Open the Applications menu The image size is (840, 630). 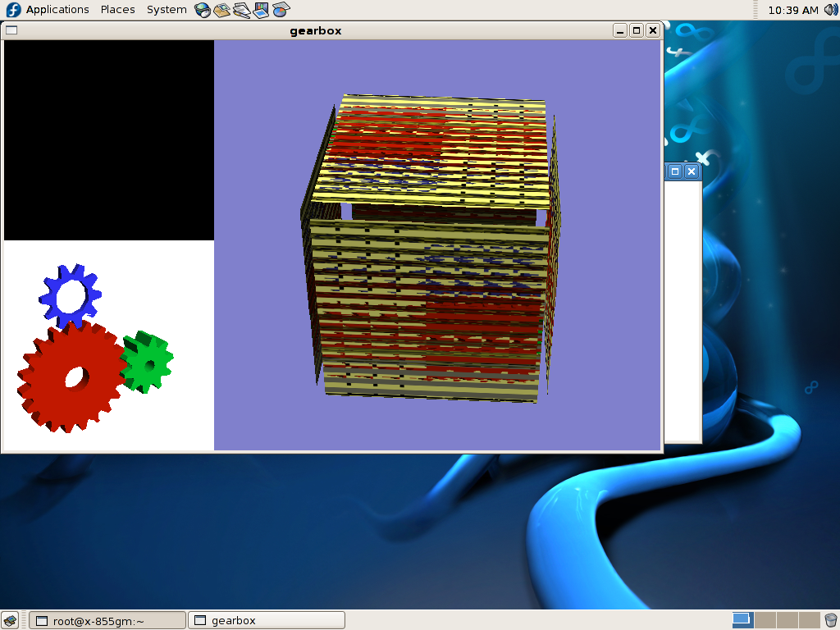tap(57, 10)
